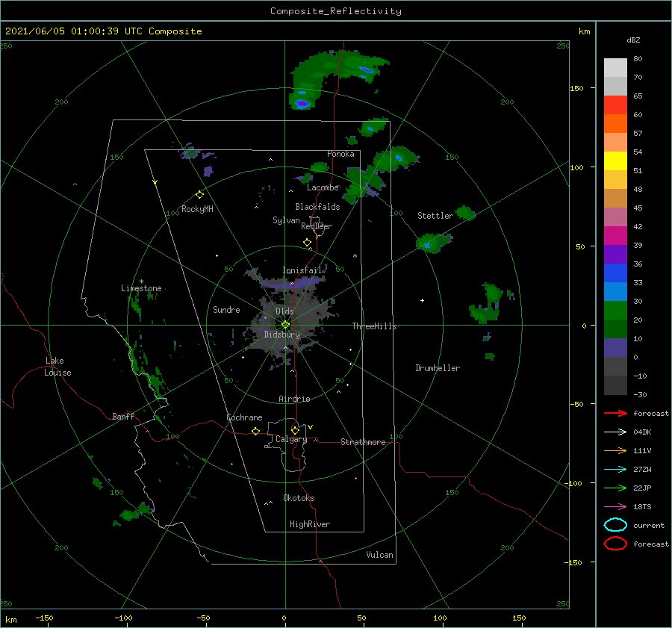Click the Didsbury town label
The height and width of the screenshot is (628, 672).
pyautogui.click(x=281, y=335)
